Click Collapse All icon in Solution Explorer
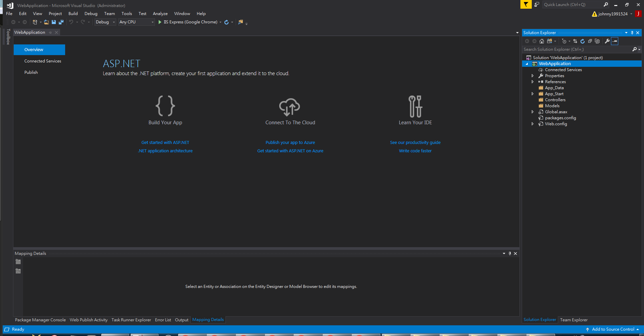 pos(590,41)
